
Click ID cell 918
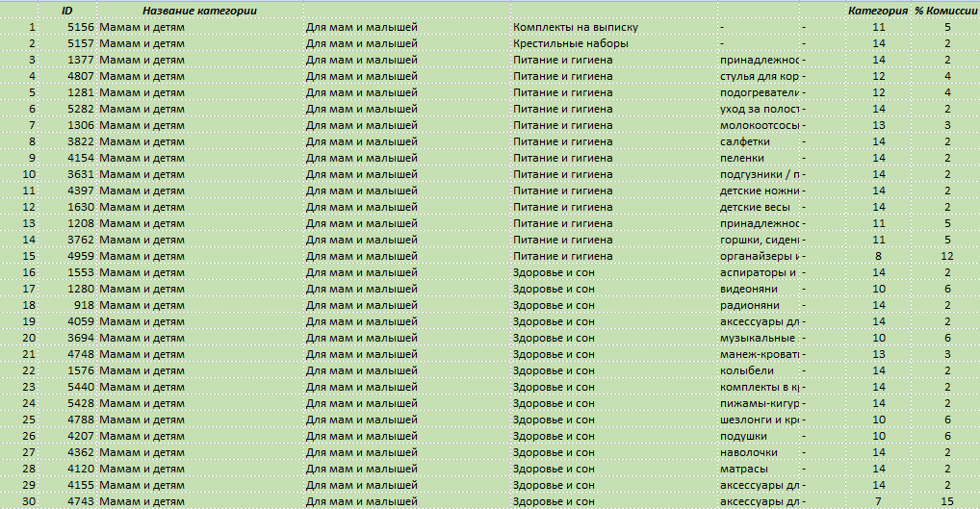point(66,305)
